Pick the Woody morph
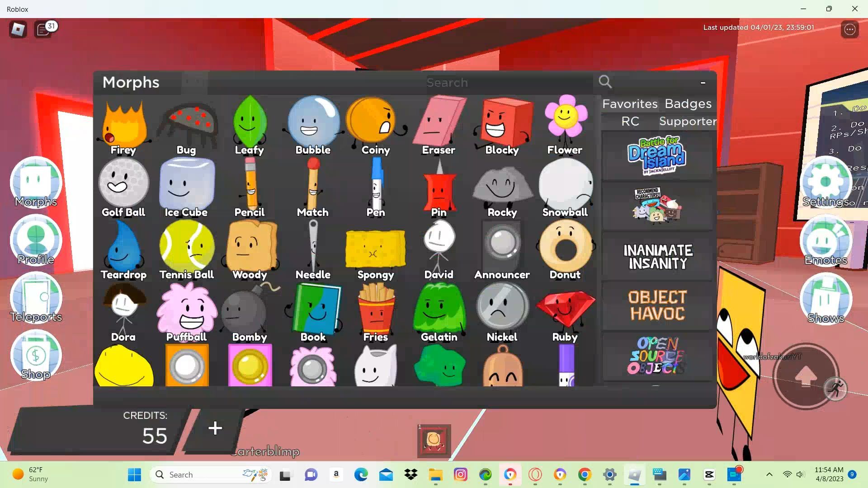This screenshot has width=868, height=488. 249,250
